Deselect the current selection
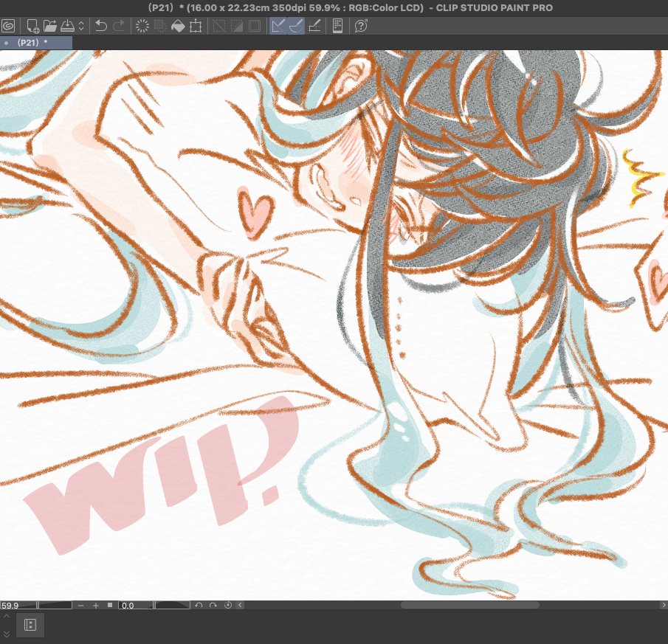This screenshot has width=668, height=644. pos(219,26)
